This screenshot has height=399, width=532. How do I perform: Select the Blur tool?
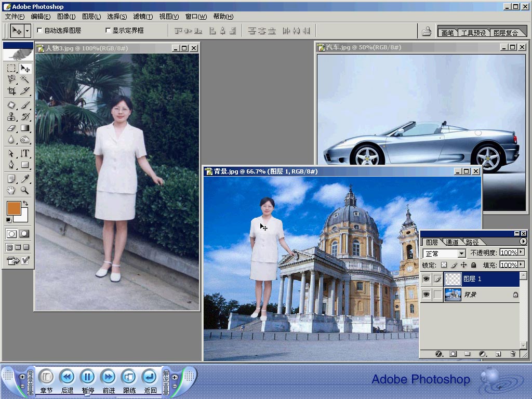11,139
